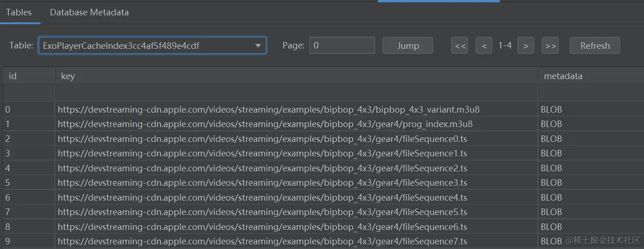Viewport: 644px width, 249px height.
Task: Select the fileSequence6.ts key cell
Action: (x=297, y=227)
